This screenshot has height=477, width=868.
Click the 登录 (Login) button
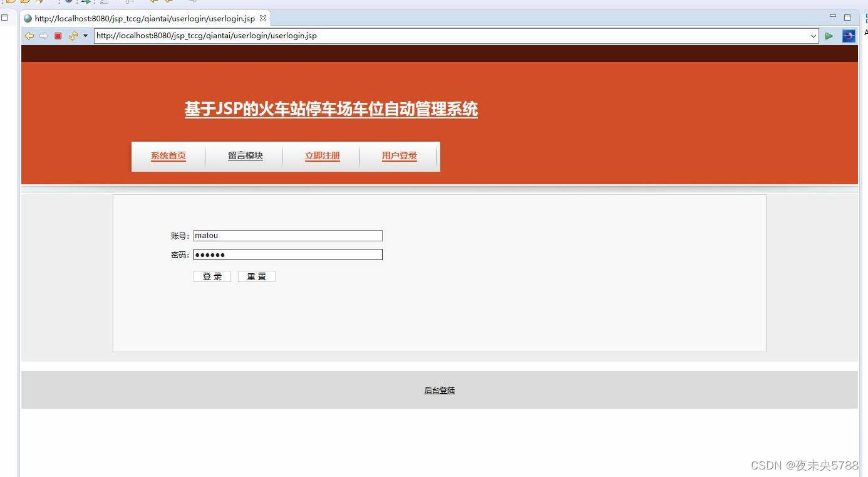(x=212, y=276)
